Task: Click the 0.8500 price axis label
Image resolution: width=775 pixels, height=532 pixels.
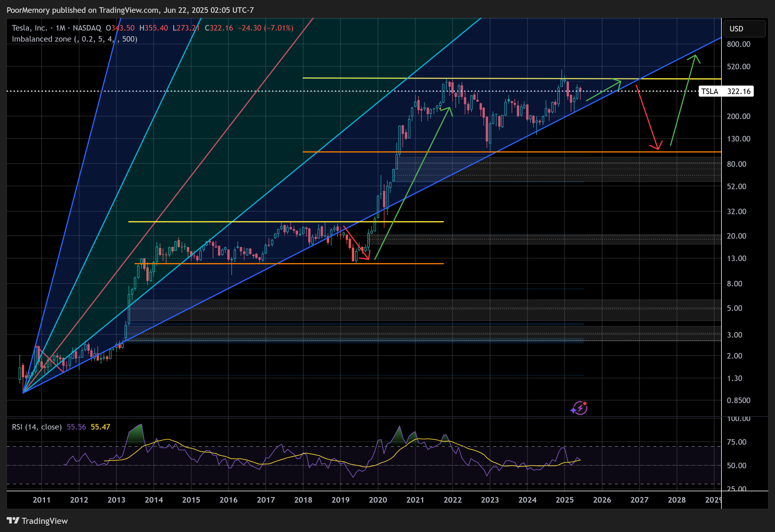Action: click(739, 400)
